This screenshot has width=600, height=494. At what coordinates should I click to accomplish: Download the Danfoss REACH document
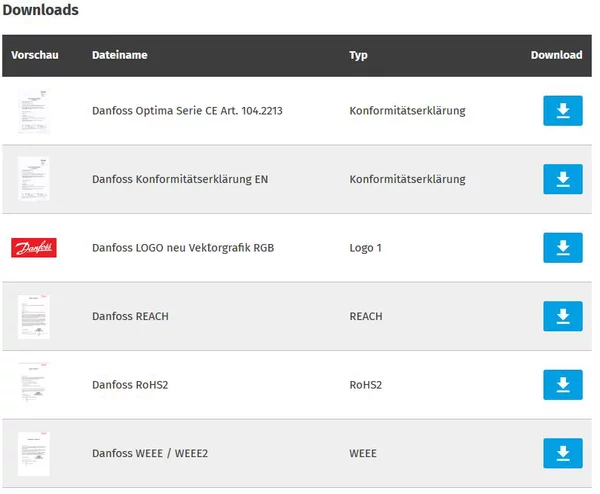pyautogui.click(x=562, y=316)
